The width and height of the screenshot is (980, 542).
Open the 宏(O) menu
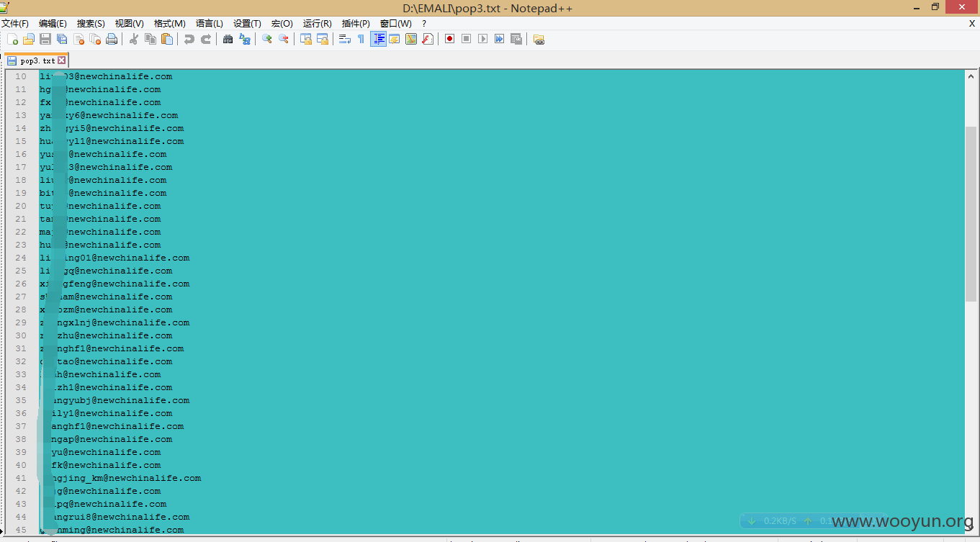tap(282, 24)
